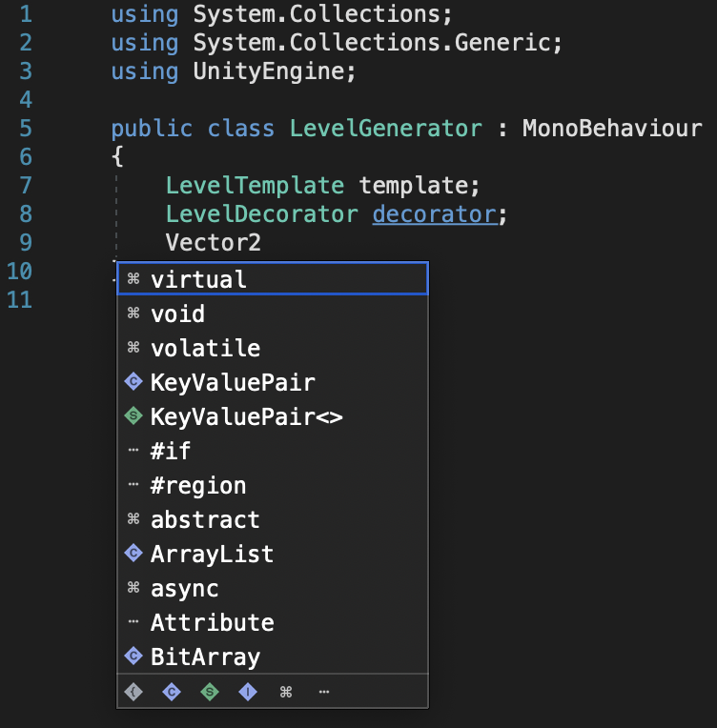Toggle the struct filter icon in suggestion footer
717x728 pixels.
tap(210, 692)
